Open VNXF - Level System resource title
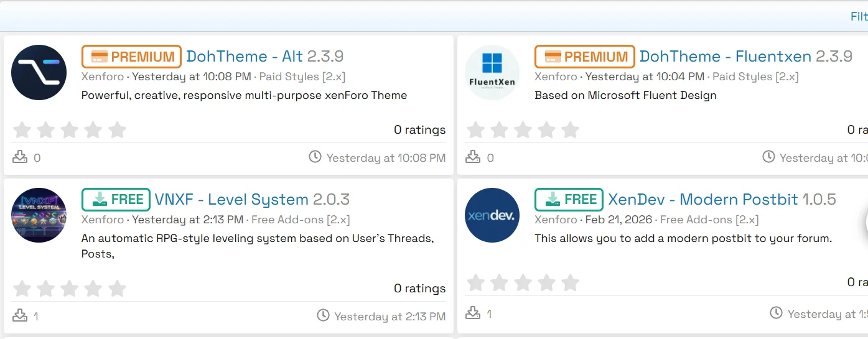Viewport: 868px width, 339px height. tap(231, 200)
